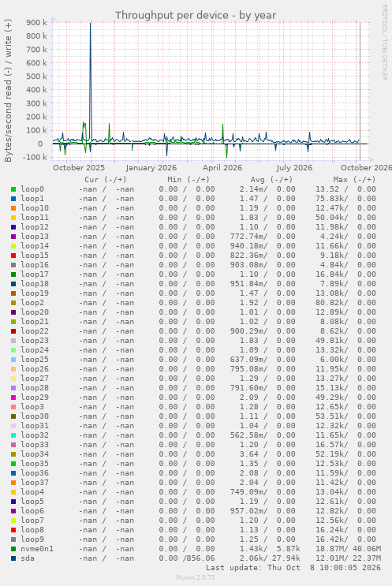Screen dimensions: 392x586
Task: Click the loop11 max value '50.04k'
Action: (x=332, y=218)
